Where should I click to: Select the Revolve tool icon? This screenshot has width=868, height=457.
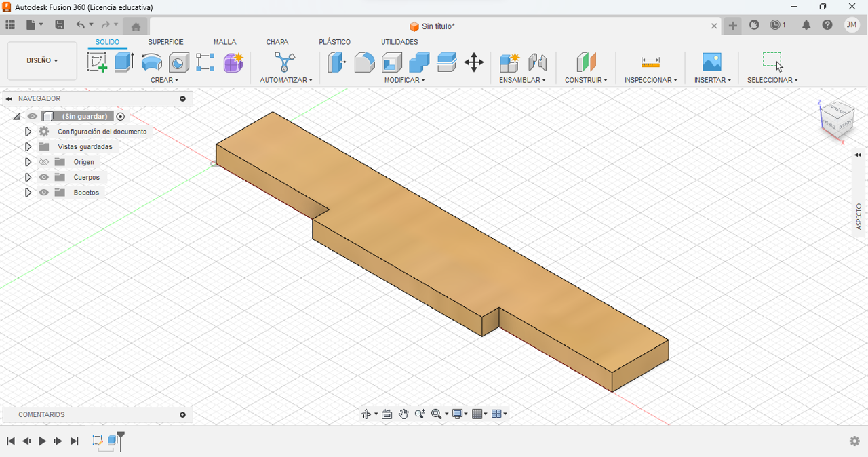click(151, 62)
